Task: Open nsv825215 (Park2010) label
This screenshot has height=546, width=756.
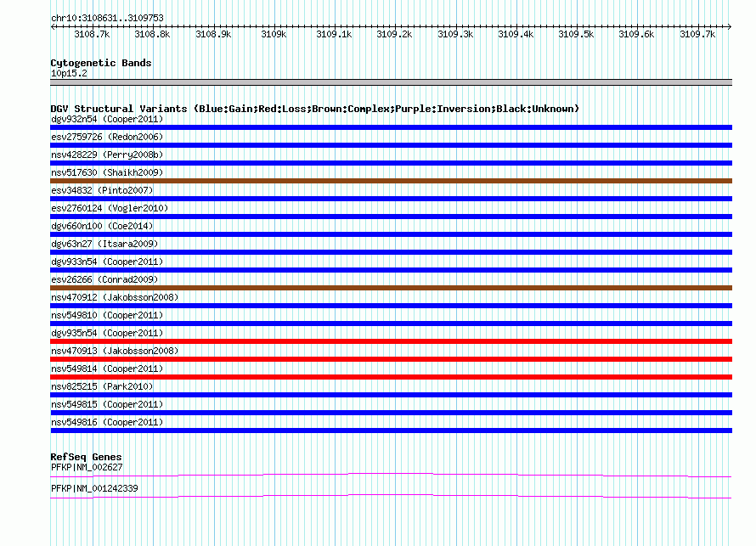Action: [x=102, y=386]
